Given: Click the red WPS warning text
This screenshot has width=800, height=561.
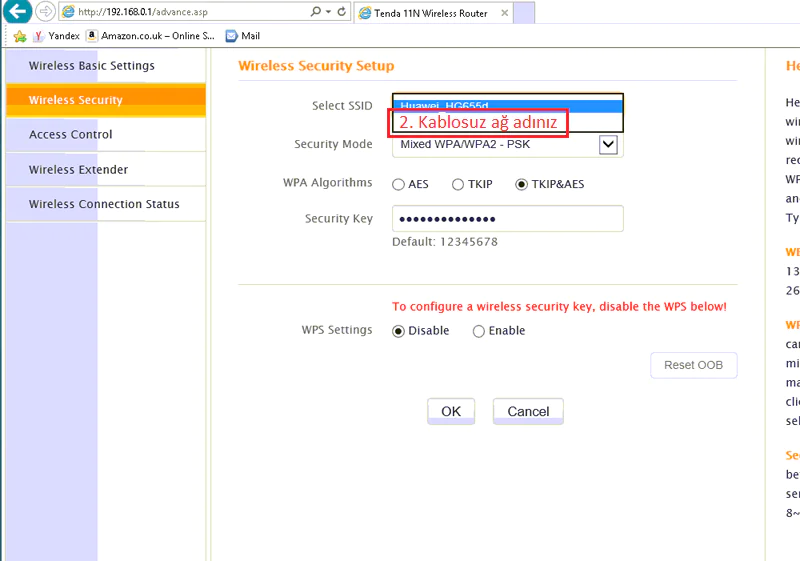Looking at the screenshot, I should 559,307.
